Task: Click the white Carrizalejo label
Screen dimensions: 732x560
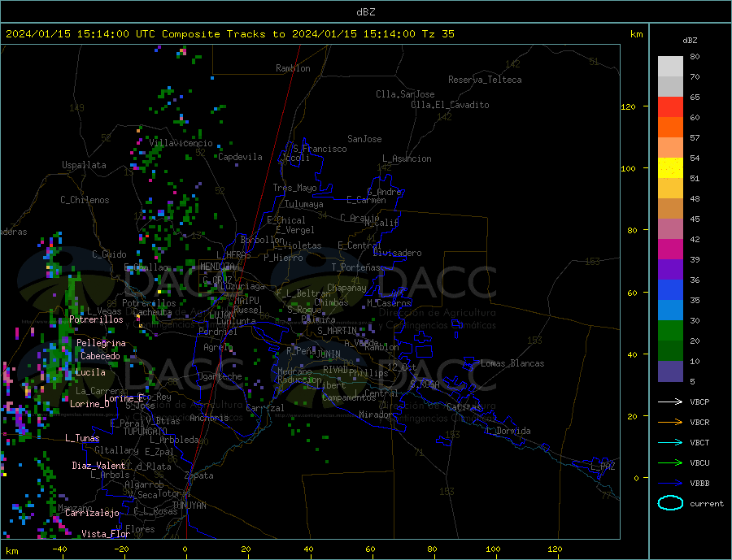Action: [x=92, y=514]
